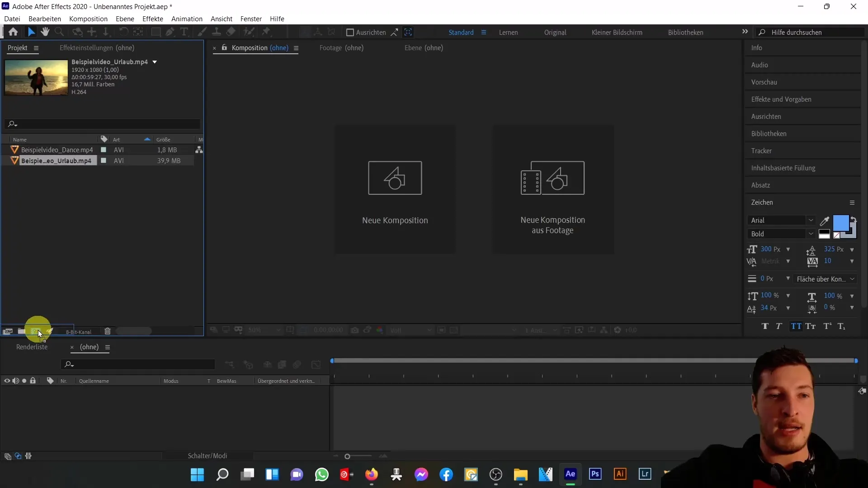Switch to the Renderliste tab
The image size is (868, 488).
[x=32, y=347]
